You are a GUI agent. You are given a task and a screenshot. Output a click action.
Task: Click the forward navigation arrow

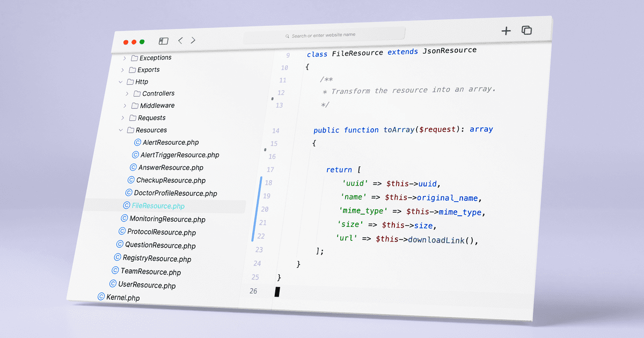[x=193, y=41]
